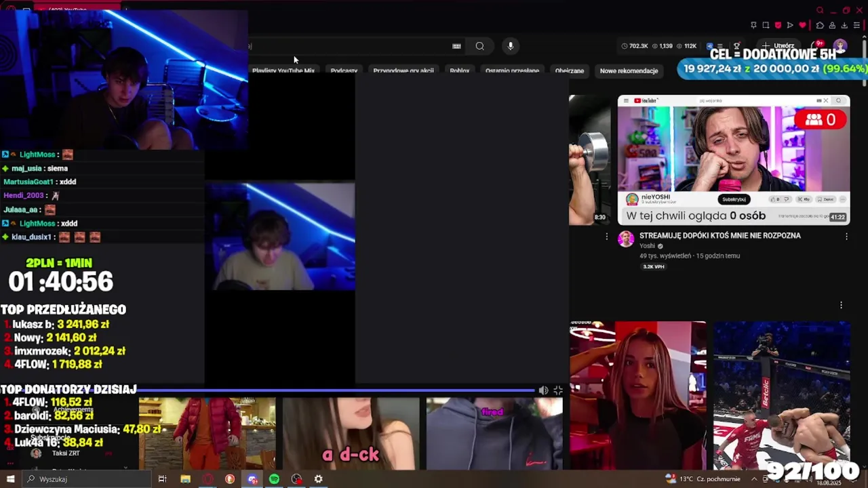Open the 8:30 dumbbell video thumbnail
The height and width of the screenshot is (488, 868).
[590, 160]
